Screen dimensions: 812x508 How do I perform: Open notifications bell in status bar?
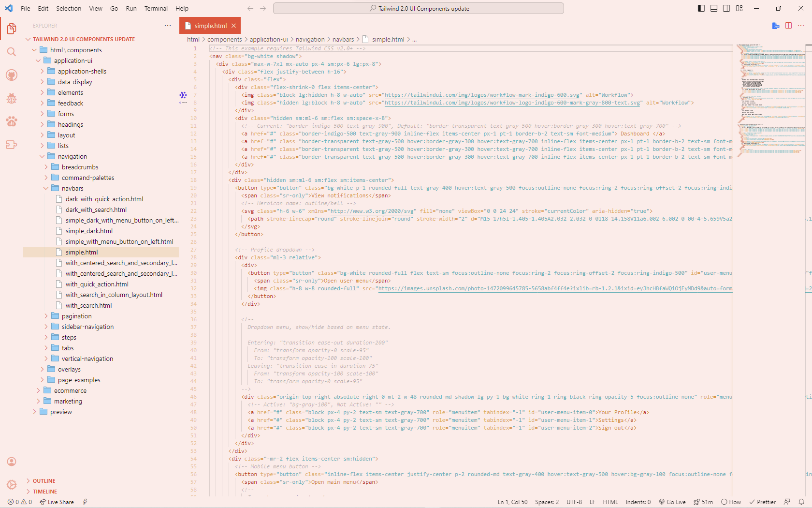click(801, 502)
